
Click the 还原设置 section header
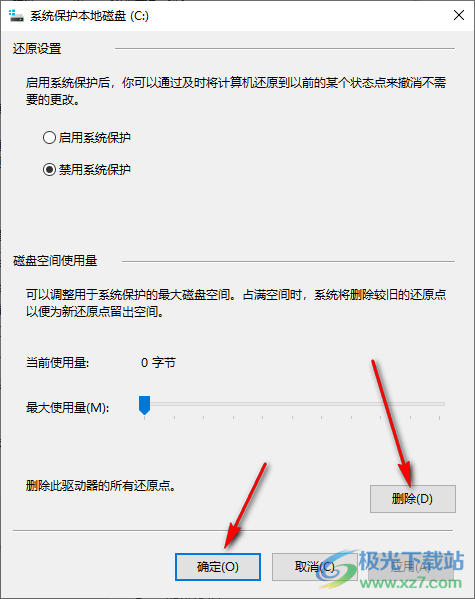[37, 49]
